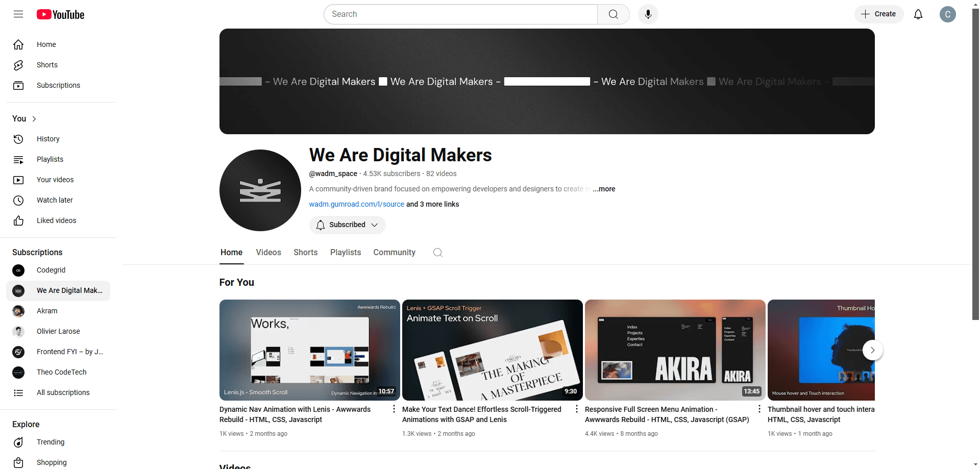
Task: Select We Are Digital Mak... in subscriptions
Action: pos(58,290)
